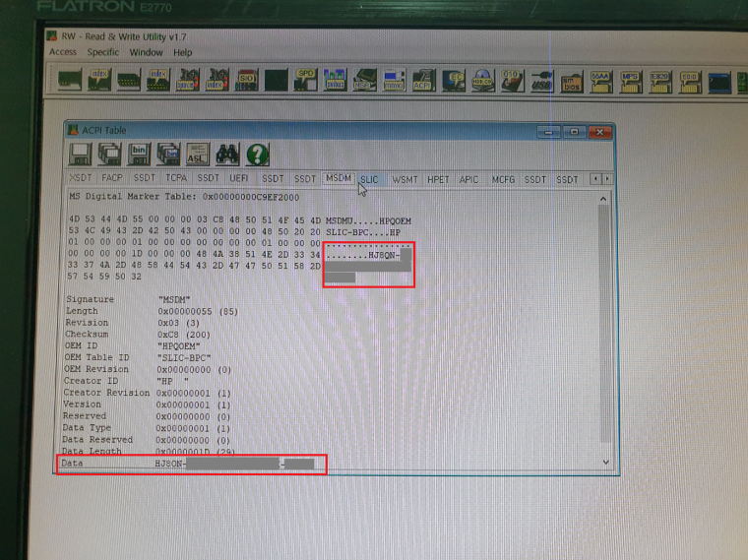Click the vertical scrollbar thumb in ACPI Table

(604, 324)
